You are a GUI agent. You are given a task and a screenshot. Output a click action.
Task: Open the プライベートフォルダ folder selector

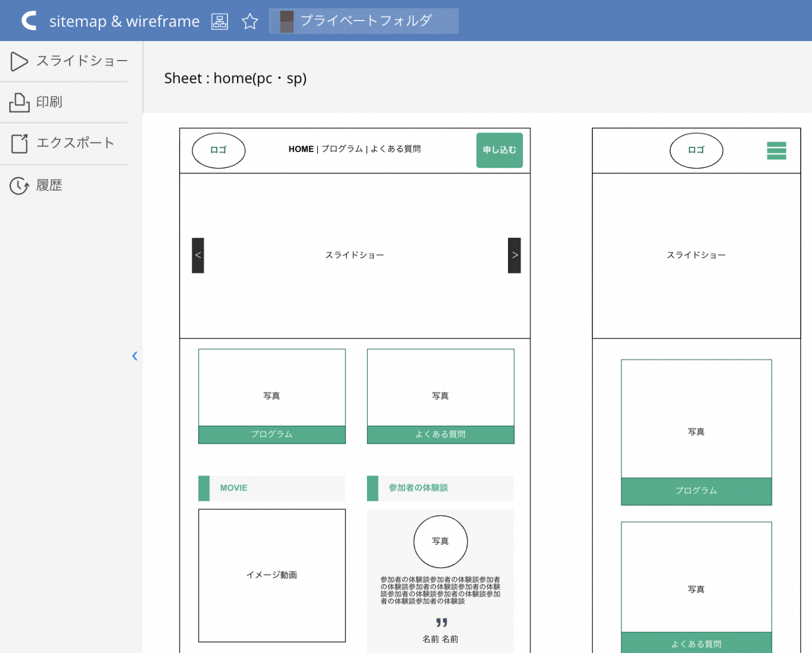[364, 21]
